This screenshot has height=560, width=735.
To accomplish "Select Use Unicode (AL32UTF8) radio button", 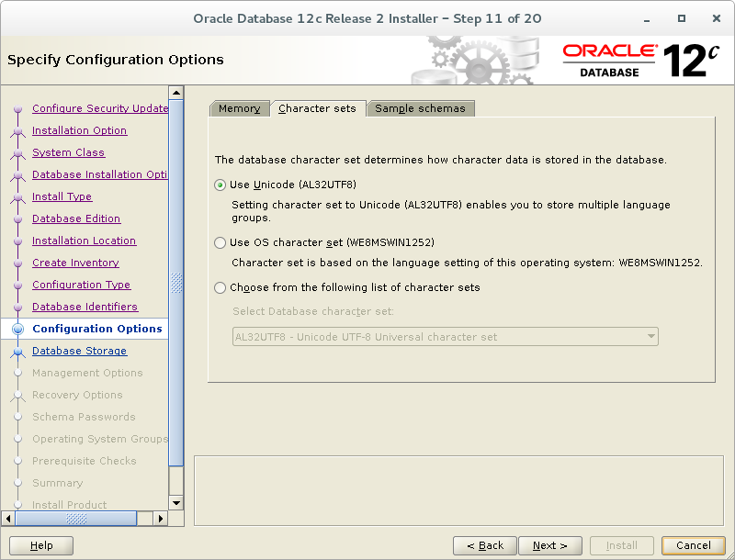I will 220,185.
